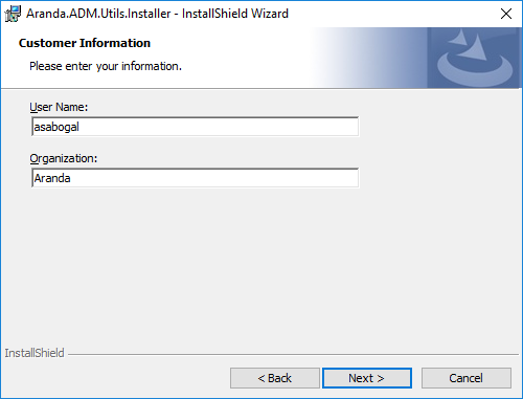Click empty gray area of dialog body
523x399 pixels.
pyautogui.click(x=260, y=267)
